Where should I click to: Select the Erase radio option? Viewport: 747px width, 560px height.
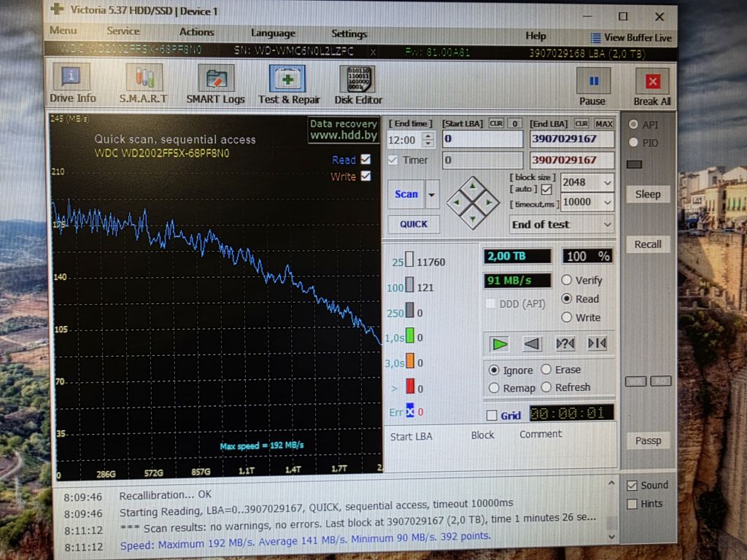point(546,370)
